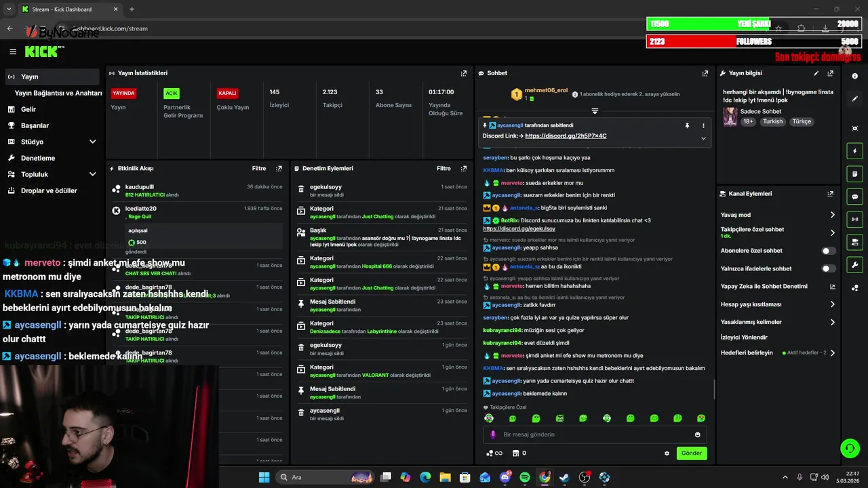Open emoji picker in message box
Image resolution: width=868 pixels, height=488 pixels.
[697, 435]
